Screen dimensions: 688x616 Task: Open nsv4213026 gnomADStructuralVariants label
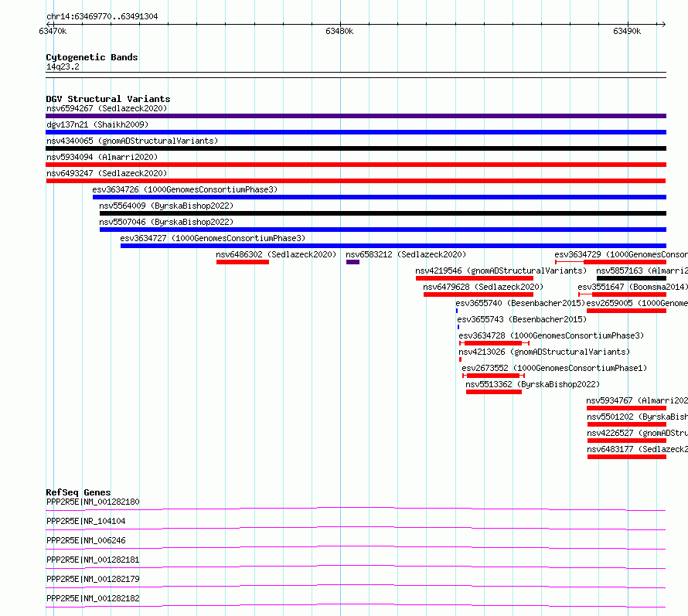tap(544, 352)
